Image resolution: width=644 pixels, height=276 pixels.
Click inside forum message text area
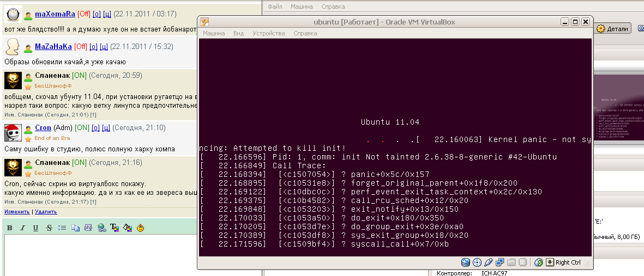(x=133, y=255)
